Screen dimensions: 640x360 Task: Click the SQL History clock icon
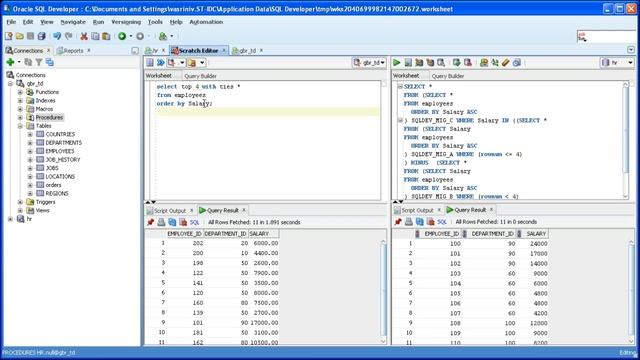click(517, 62)
